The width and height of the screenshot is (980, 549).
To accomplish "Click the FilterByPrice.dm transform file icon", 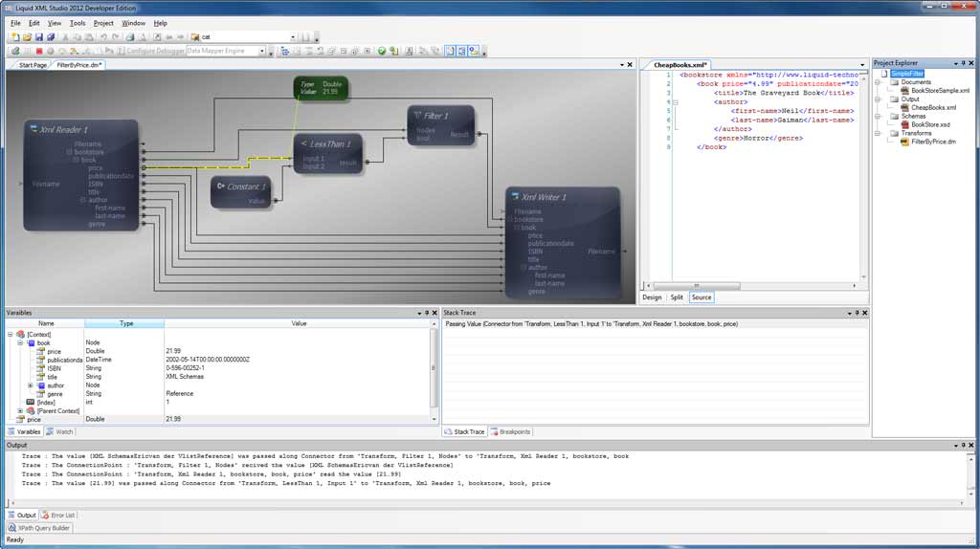I will coord(904,142).
